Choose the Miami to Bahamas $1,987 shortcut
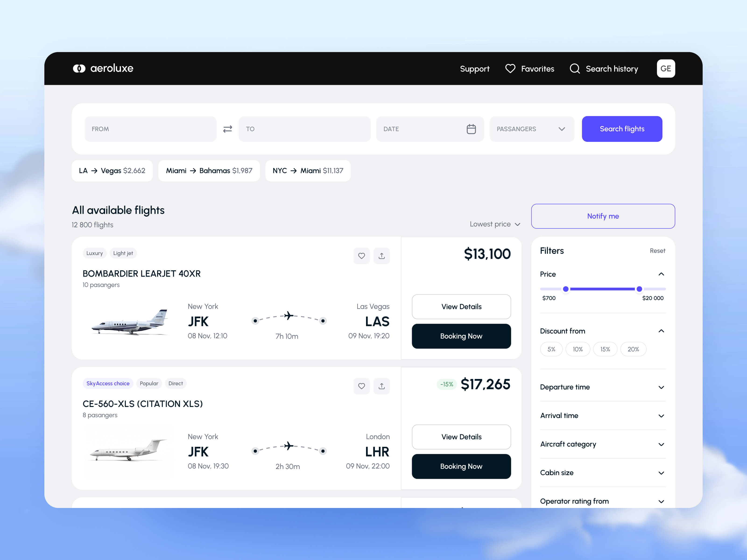Image resolution: width=747 pixels, height=560 pixels. (x=209, y=171)
